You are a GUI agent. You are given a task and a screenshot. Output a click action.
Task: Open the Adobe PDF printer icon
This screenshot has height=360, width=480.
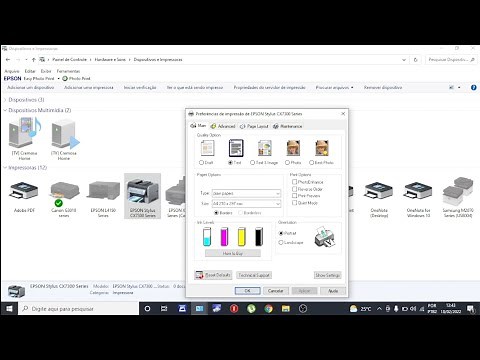coord(24,191)
